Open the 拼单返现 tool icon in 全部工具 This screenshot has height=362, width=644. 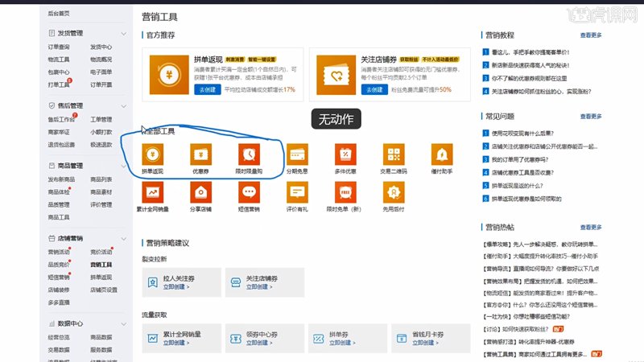pos(152,154)
